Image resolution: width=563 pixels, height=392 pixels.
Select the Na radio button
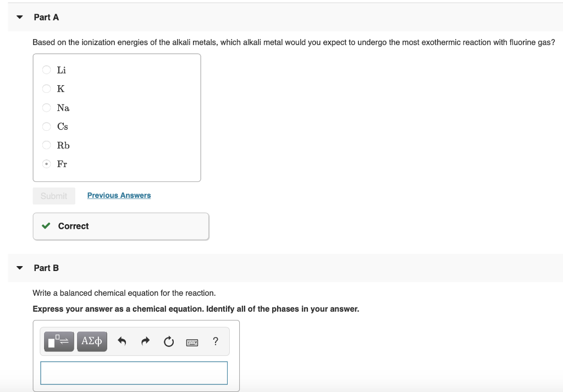(47, 107)
